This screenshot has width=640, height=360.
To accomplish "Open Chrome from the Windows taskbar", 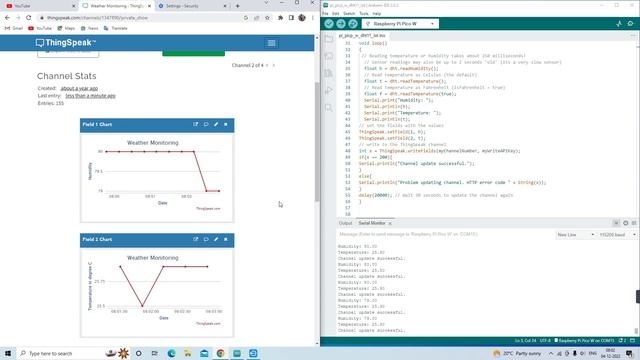I will 220,353.
